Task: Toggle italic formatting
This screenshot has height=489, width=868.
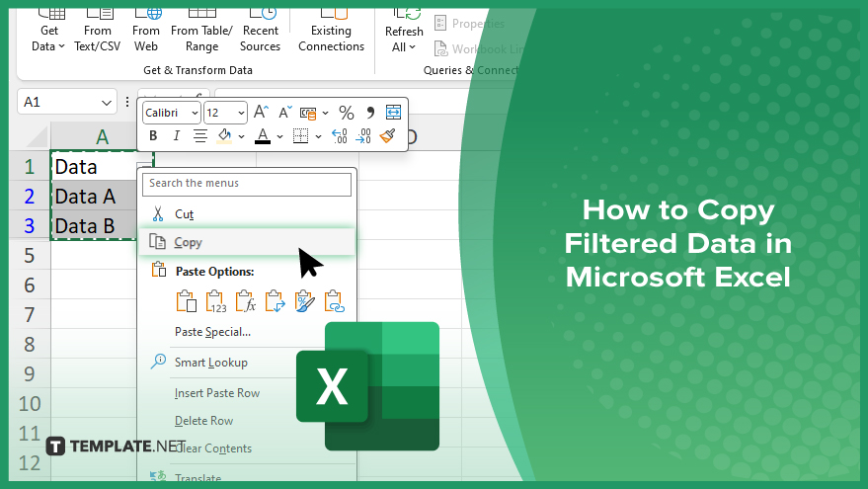Action: pos(176,135)
